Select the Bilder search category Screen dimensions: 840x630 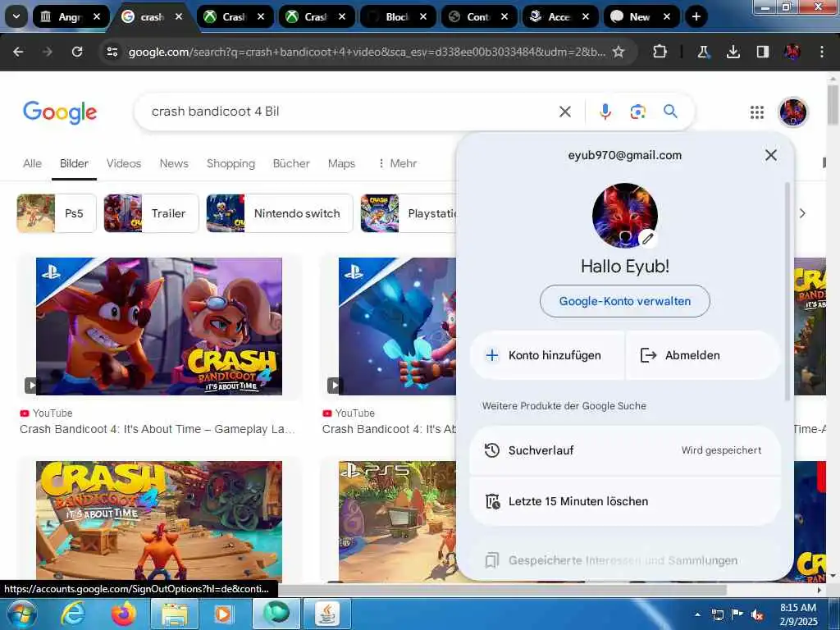74,163
